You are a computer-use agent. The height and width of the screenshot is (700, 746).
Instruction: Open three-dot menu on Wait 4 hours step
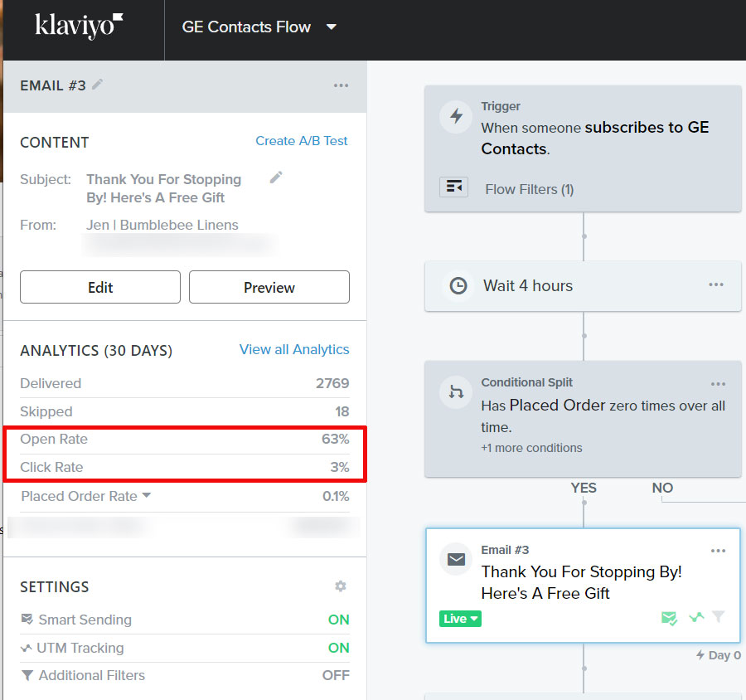[717, 285]
